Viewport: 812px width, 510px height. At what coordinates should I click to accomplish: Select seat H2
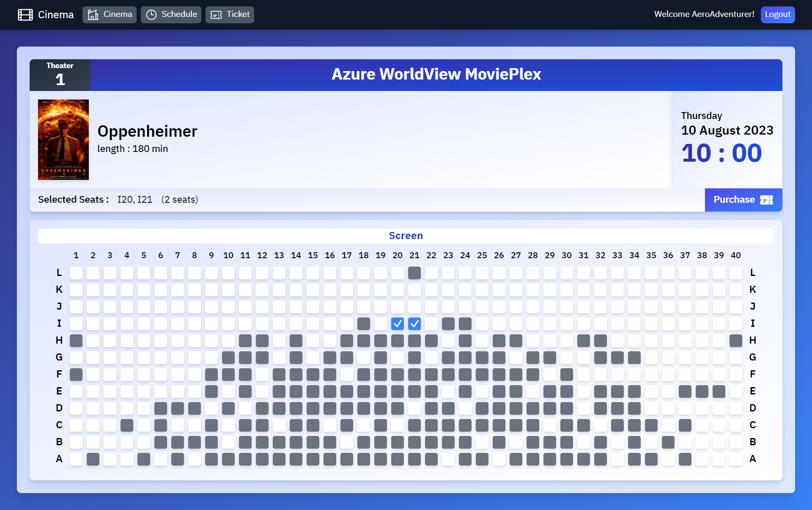[x=93, y=341]
